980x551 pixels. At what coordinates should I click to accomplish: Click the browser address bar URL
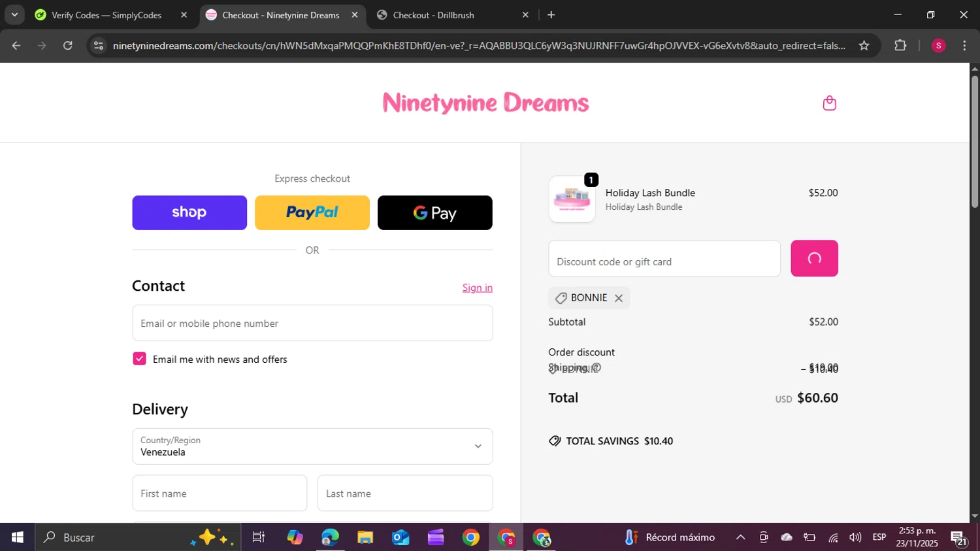click(x=479, y=46)
